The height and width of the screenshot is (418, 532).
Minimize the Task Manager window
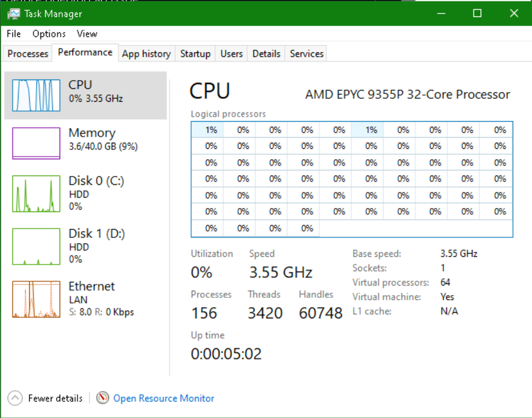(441, 14)
